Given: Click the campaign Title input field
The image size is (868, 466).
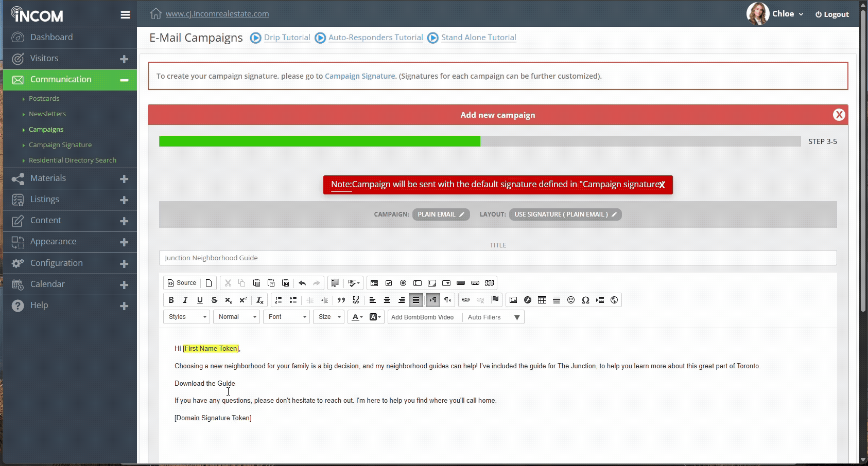Looking at the screenshot, I should (497, 258).
